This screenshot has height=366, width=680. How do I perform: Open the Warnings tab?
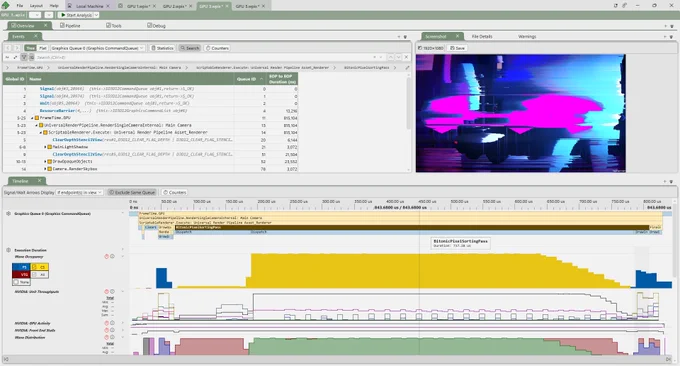click(527, 36)
